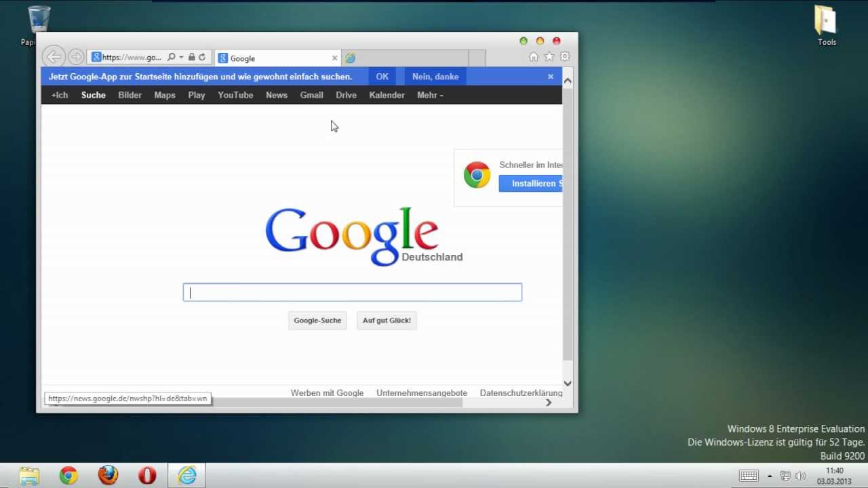
Task: Launch Firefox from the taskbar
Action: (x=108, y=476)
